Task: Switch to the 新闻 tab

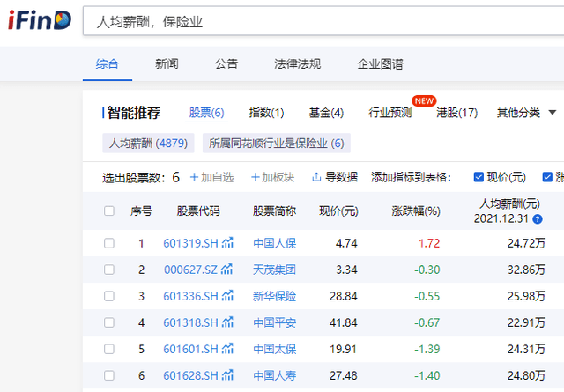Action: tap(167, 64)
